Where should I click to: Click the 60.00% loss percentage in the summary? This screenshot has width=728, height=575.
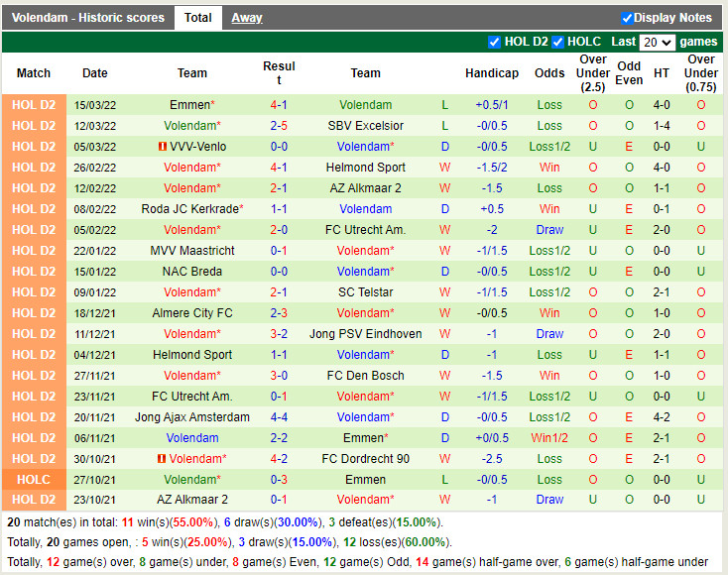(425, 542)
